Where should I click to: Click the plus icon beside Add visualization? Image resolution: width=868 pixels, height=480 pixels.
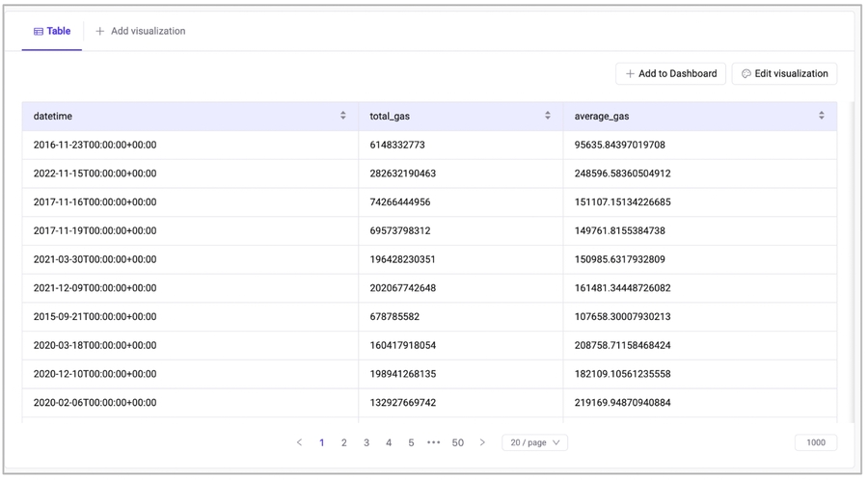[x=100, y=32]
